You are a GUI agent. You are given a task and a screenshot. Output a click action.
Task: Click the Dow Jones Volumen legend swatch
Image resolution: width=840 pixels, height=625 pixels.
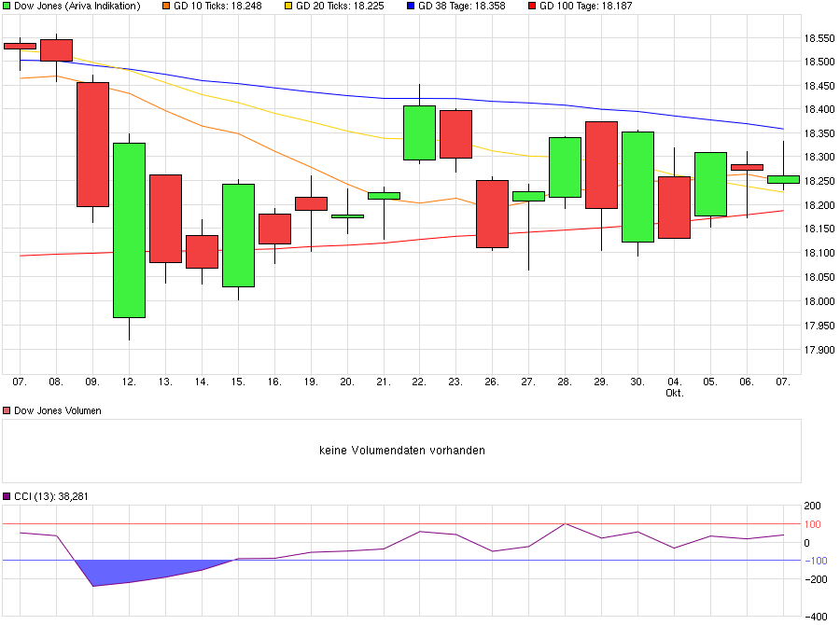click(x=7, y=410)
